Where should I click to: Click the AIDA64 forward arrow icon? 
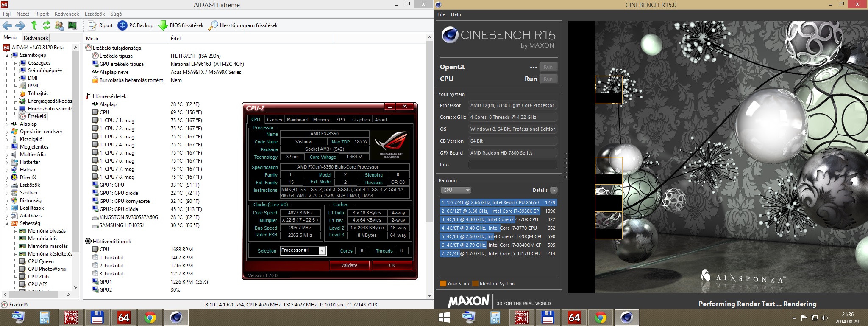point(20,25)
